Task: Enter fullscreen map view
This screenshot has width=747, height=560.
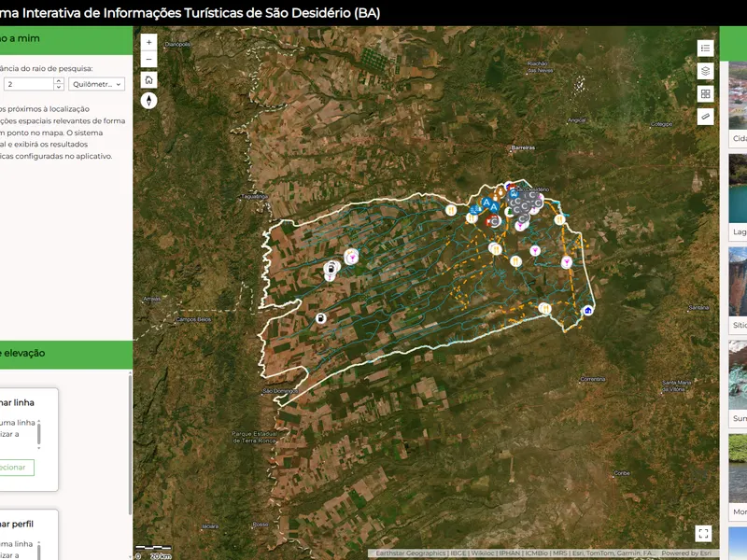Action: [703, 533]
